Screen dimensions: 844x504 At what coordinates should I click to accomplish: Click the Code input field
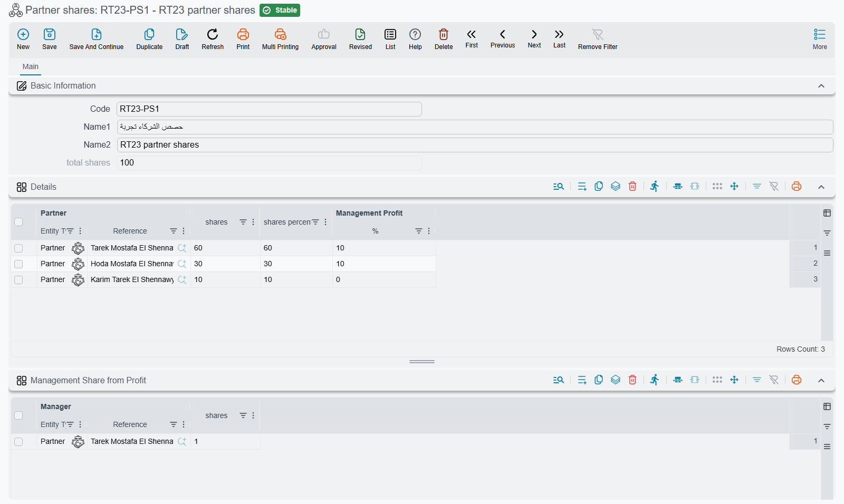click(x=269, y=109)
